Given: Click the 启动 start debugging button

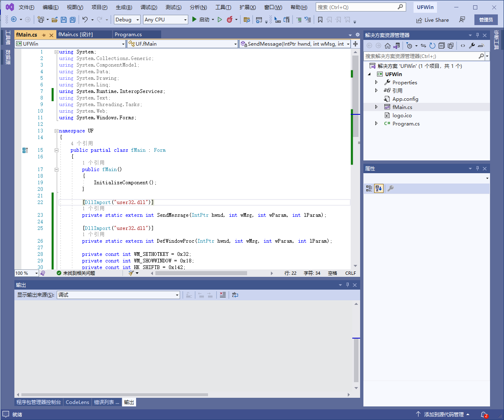Looking at the screenshot, I should (201, 20).
